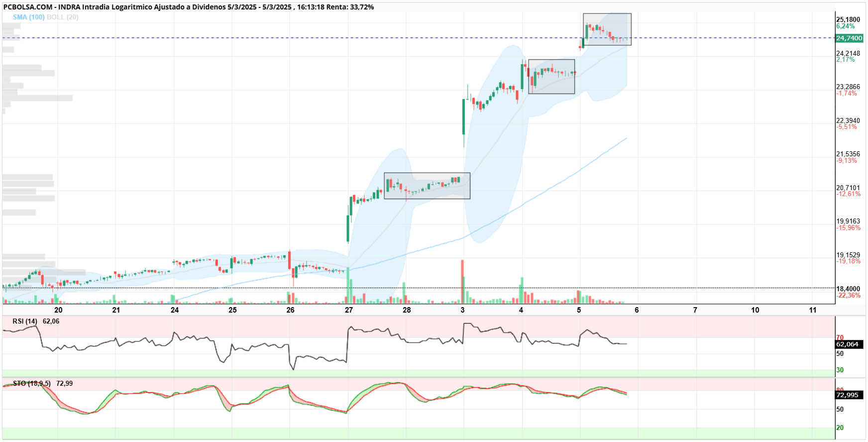
Task: Click the 6,24% percentage label
Action: click(x=846, y=26)
